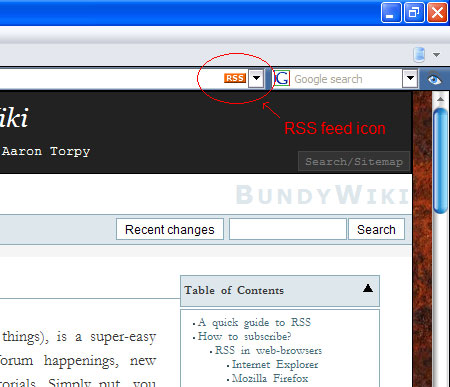
Task: Click the wiki Search button
Action: coord(376,229)
